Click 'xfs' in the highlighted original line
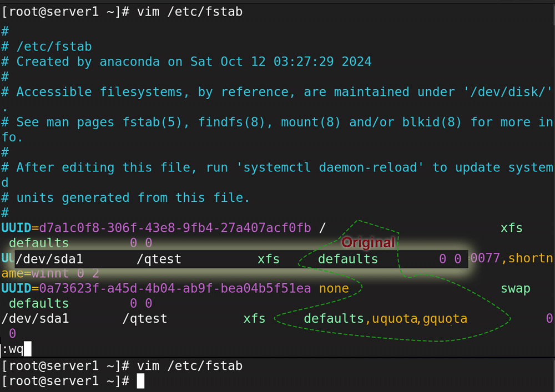555x392 pixels. pyautogui.click(x=268, y=259)
